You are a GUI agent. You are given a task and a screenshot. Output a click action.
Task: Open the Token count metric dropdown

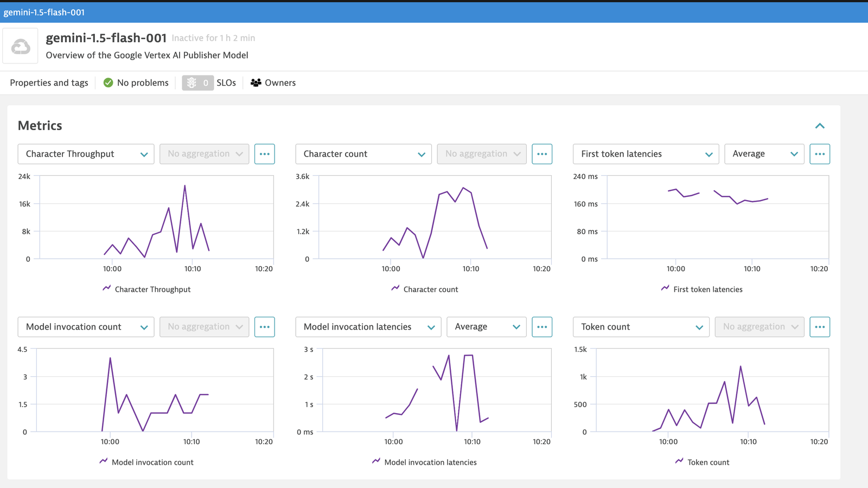[641, 327]
